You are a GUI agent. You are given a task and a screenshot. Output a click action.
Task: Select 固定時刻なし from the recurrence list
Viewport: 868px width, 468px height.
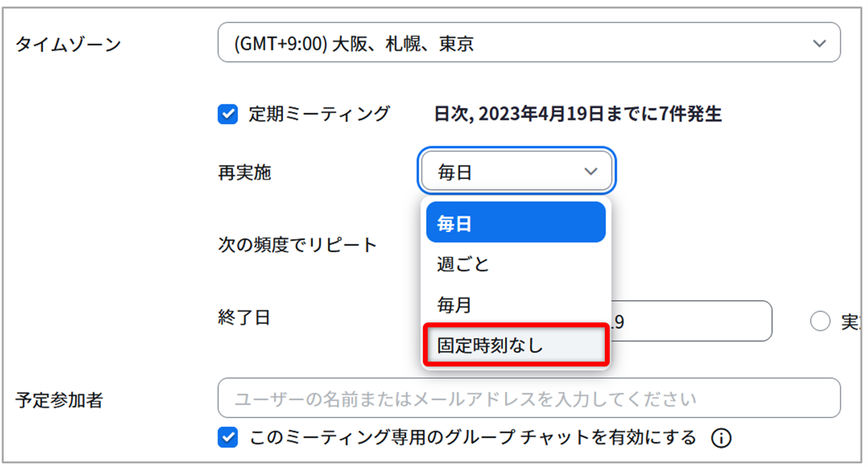point(516,345)
